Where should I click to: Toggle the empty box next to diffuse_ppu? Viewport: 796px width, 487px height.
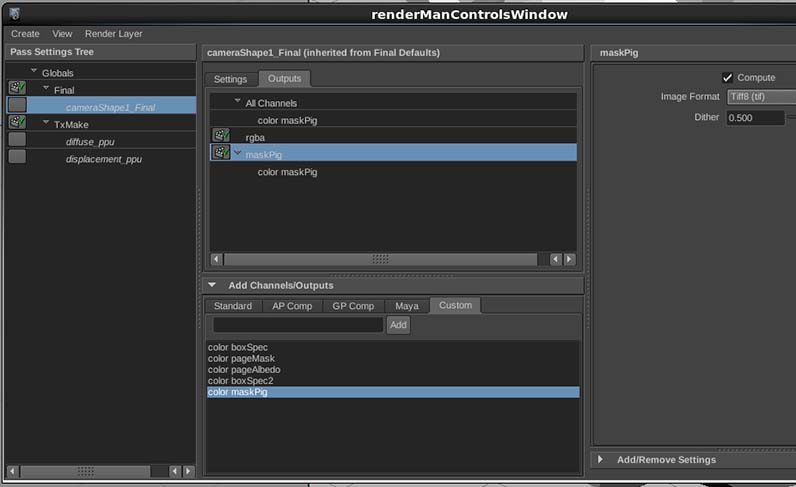[17, 139]
